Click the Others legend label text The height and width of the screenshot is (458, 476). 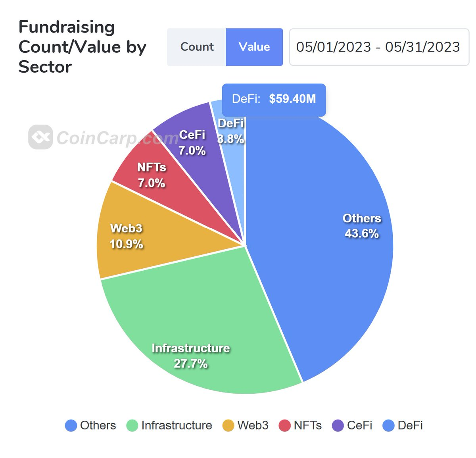tap(97, 425)
